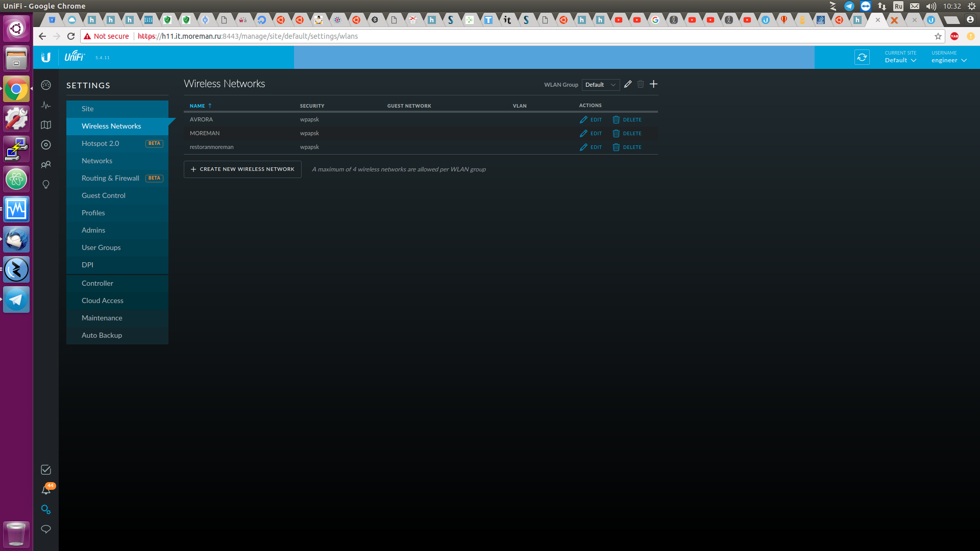Edit the restoranmoreman network

click(591, 147)
